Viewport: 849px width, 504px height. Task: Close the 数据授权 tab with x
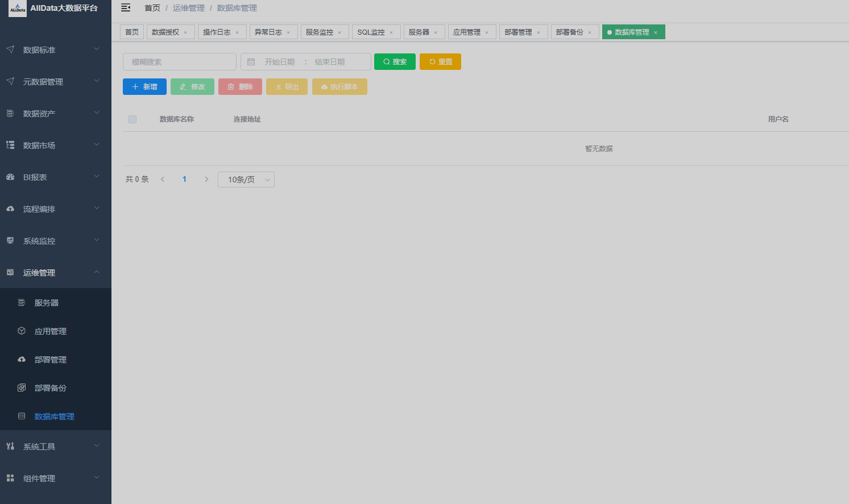[185, 32]
